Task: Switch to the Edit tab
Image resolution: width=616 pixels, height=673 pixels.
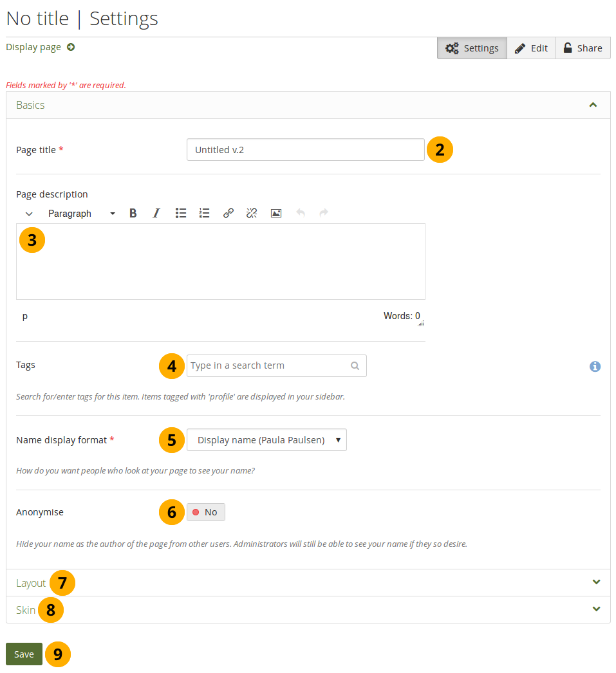Action: click(x=531, y=48)
